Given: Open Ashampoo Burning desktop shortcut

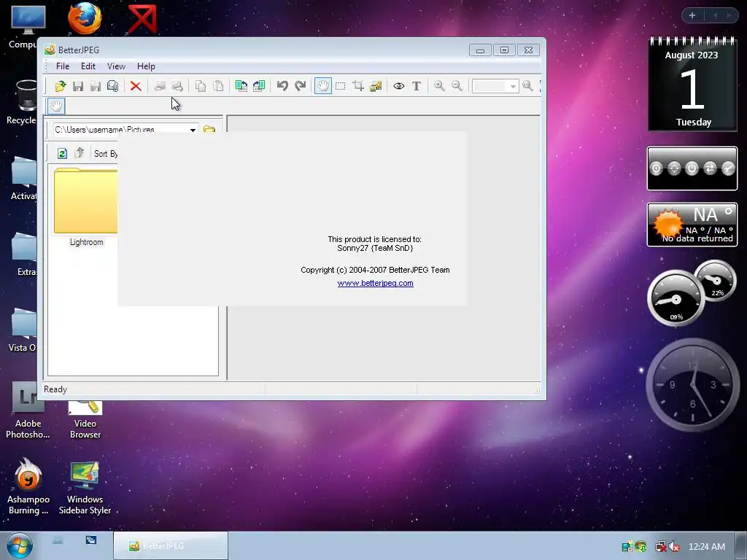Looking at the screenshot, I should (28, 488).
